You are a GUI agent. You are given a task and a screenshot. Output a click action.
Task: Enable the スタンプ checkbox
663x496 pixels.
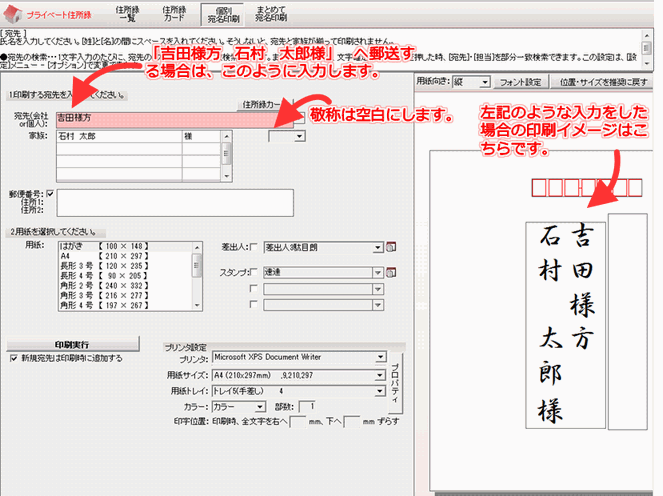(x=252, y=271)
